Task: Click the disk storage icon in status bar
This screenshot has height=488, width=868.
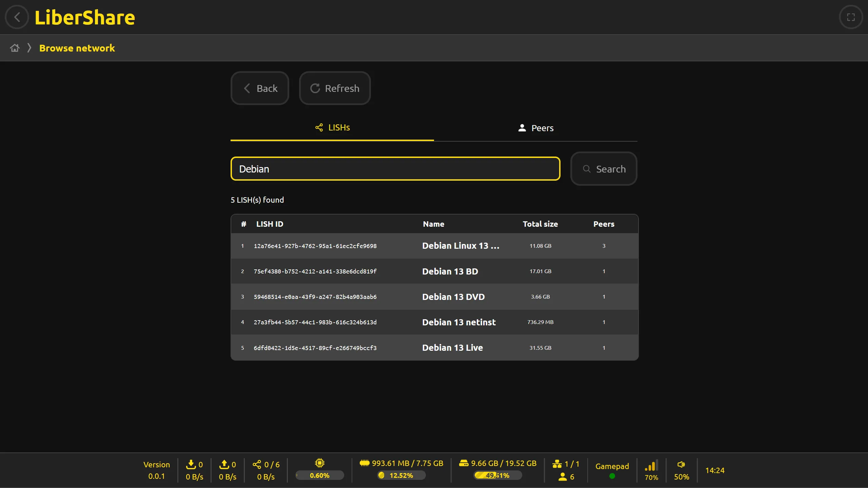Action: point(463,463)
